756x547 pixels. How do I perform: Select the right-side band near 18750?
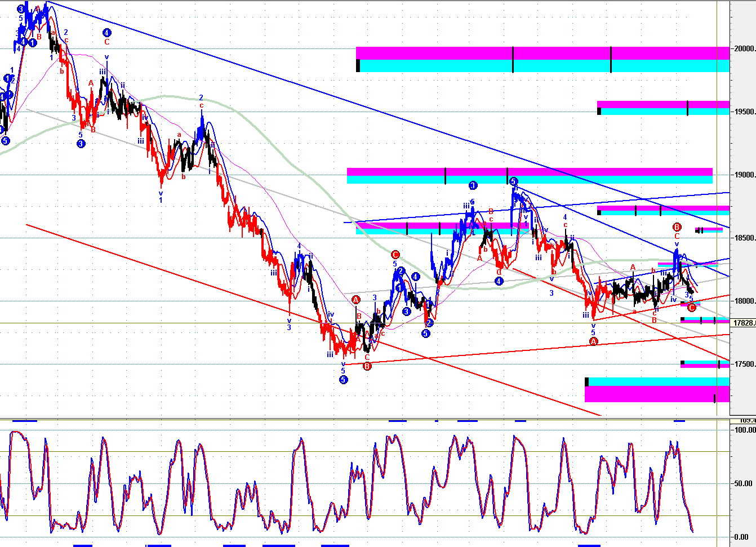click(663, 210)
